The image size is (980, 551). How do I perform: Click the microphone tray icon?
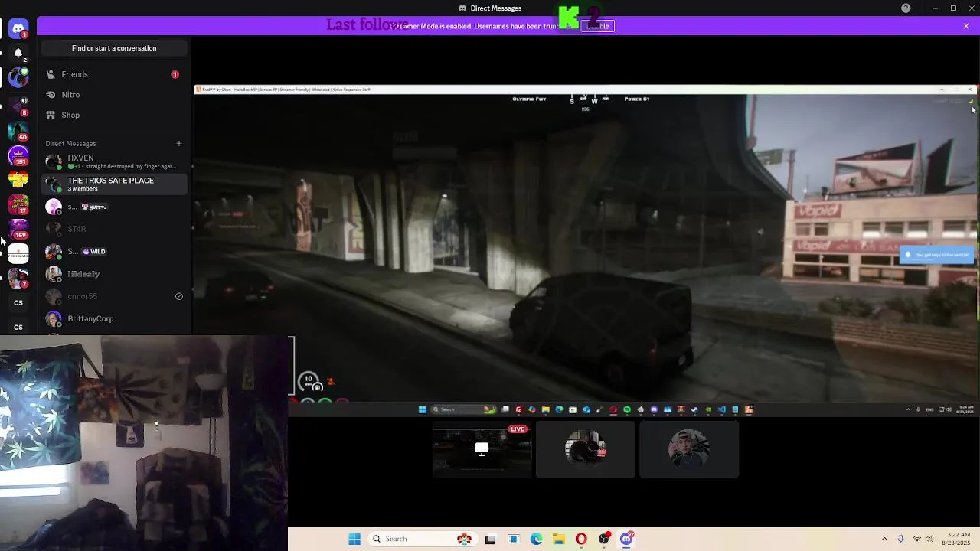(900, 539)
